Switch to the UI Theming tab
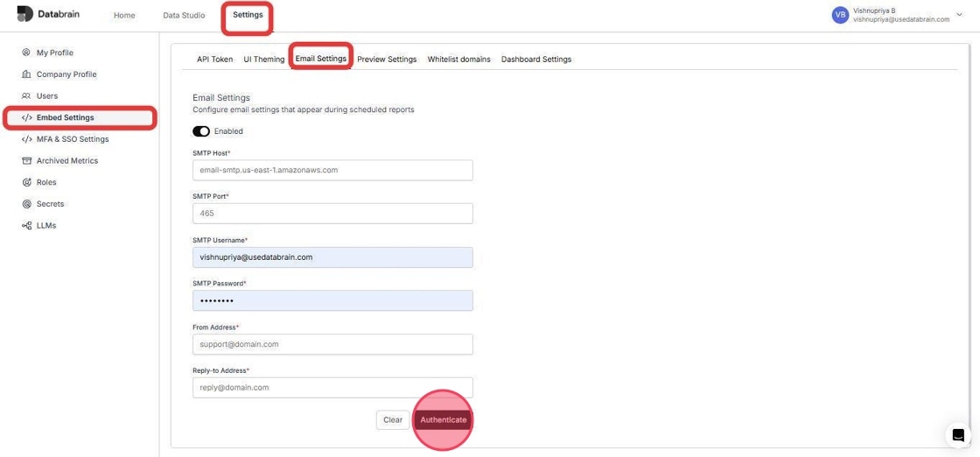The height and width of the screenshot is (457, 980). [264, 60]
